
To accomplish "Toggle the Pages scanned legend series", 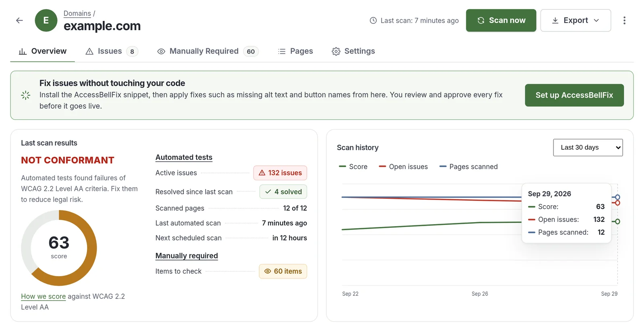I will click(469, 167).
